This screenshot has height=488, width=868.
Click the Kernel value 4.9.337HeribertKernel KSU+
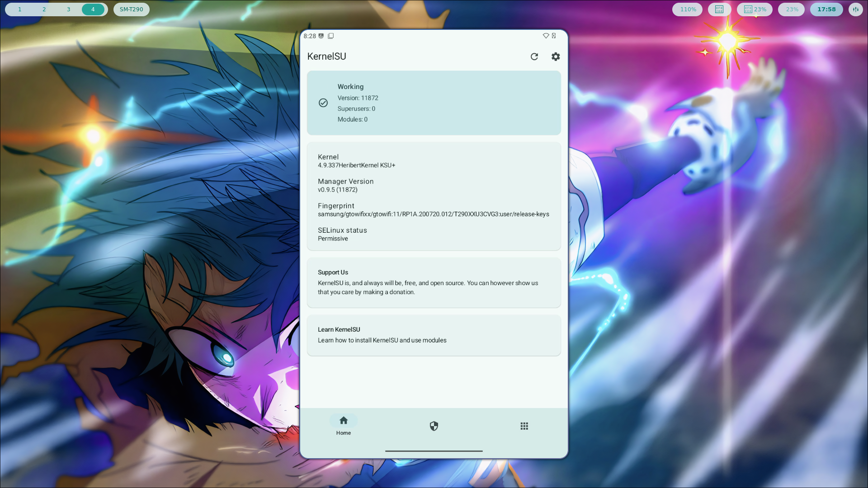[357, 165]
